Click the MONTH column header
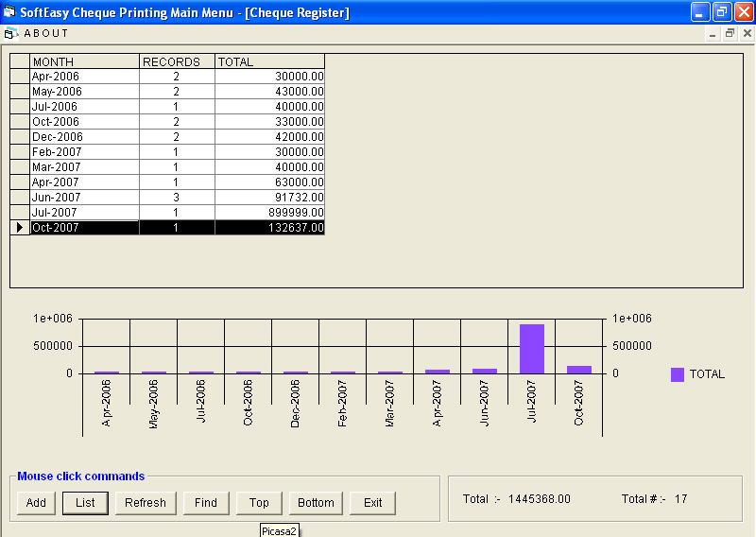 pyautogui.click(x=84, y=61)
